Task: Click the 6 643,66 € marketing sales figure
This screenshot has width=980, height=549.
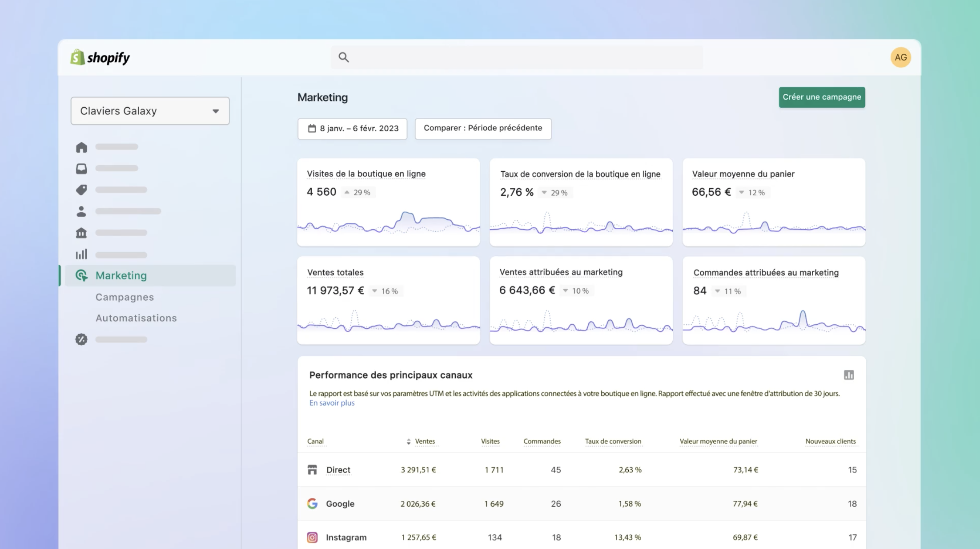Action: coord(527,290)
